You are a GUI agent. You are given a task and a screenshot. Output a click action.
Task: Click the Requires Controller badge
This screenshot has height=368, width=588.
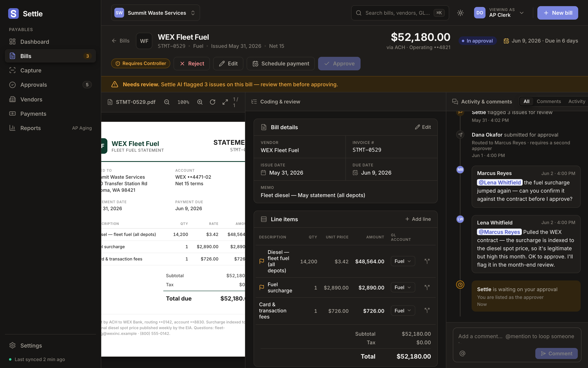(141, 63)
